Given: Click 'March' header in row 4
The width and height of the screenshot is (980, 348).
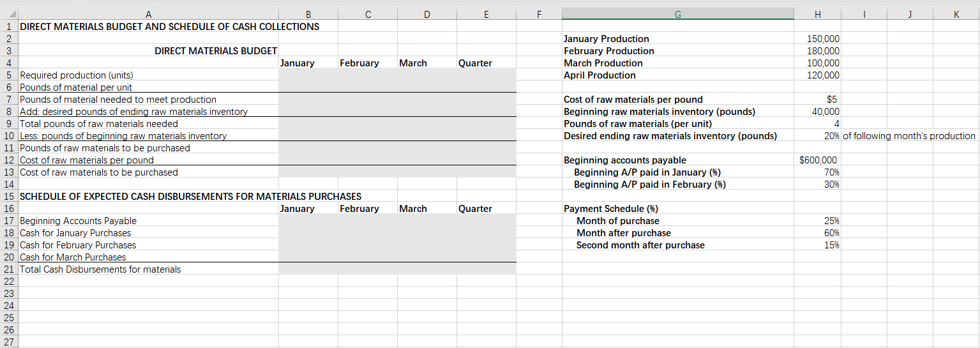Looking at the screenshot, I should coord(413,63).
